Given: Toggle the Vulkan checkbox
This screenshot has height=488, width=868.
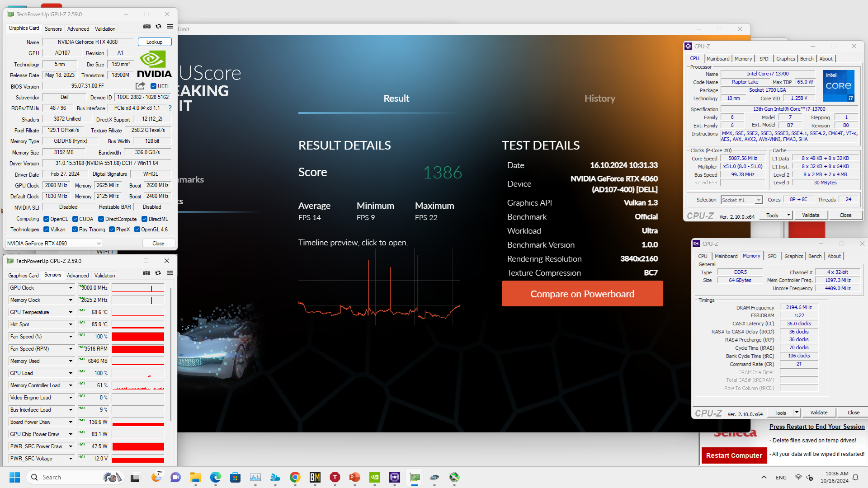Looking at the screenshot, I should [x=46, y=230].
